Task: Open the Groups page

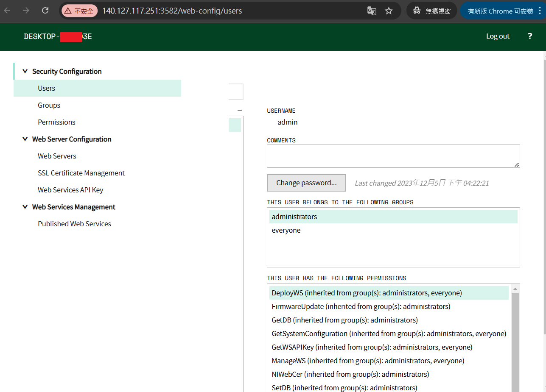Action: coord(49,105)
